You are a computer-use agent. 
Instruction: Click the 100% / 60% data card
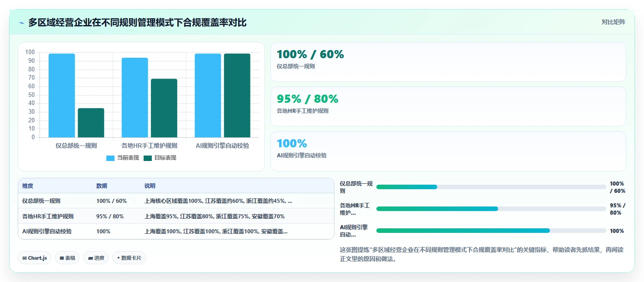pos(448,62)
